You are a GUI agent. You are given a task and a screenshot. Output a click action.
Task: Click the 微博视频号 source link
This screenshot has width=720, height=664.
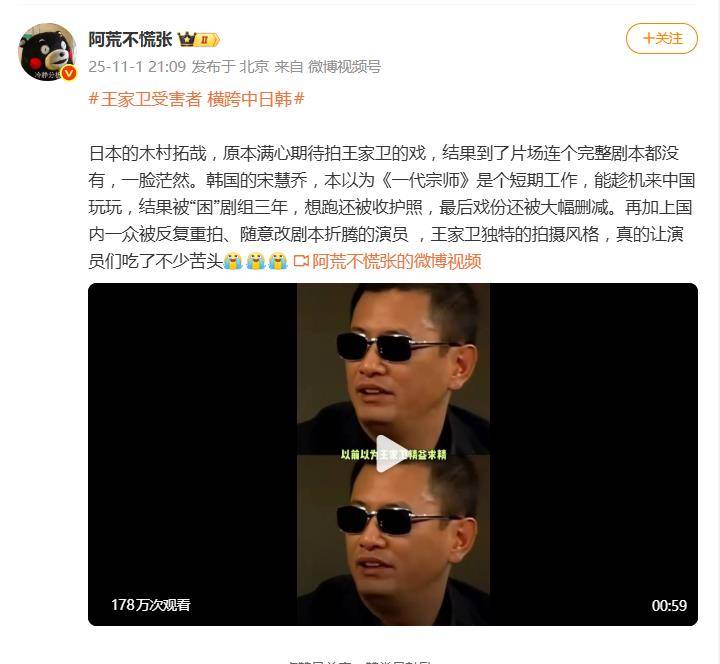coord(344,67)
